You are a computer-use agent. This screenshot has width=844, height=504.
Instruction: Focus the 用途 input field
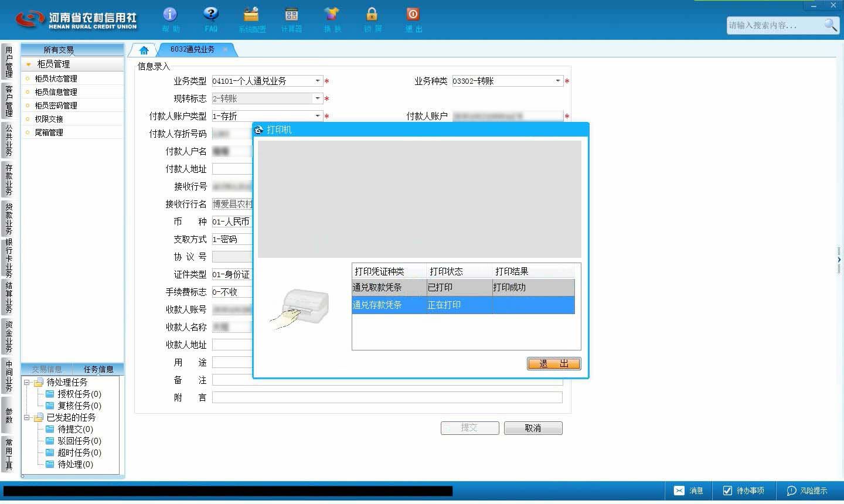coord(232,362)
